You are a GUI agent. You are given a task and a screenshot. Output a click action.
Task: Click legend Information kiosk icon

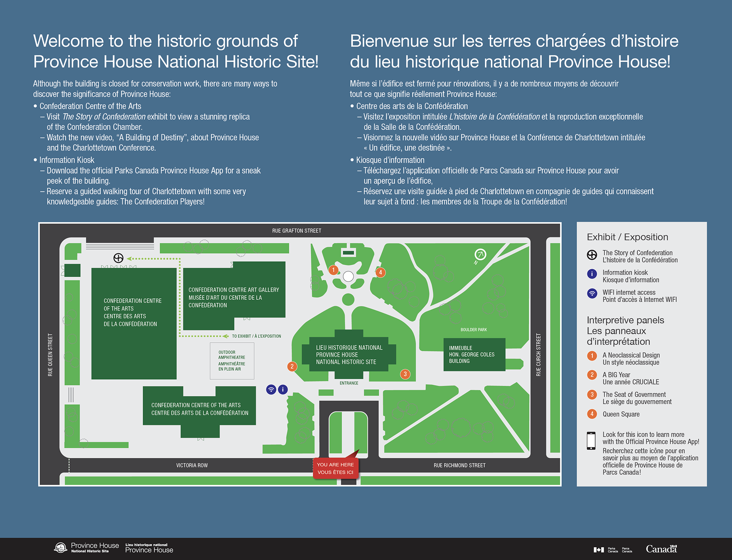592,274
